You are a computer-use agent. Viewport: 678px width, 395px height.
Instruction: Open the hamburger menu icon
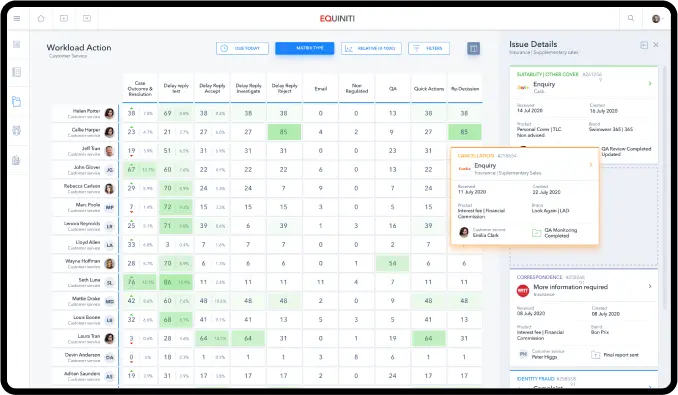[17, 19]
